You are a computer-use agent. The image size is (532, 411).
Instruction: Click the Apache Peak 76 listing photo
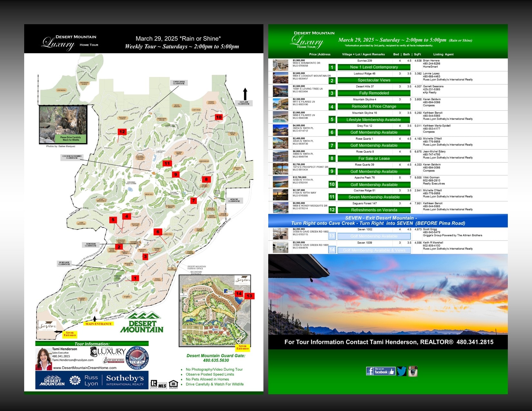point(280,182)
